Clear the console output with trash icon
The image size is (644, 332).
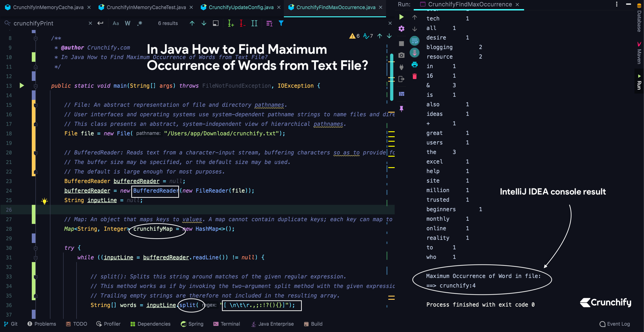tap(415, 76)
